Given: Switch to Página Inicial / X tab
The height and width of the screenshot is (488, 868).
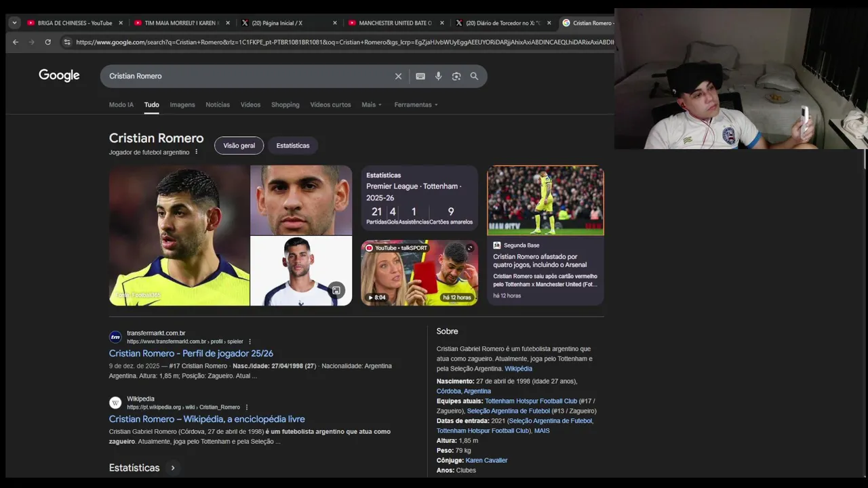Looking at the screenshot, I should (x=277, y=23).
